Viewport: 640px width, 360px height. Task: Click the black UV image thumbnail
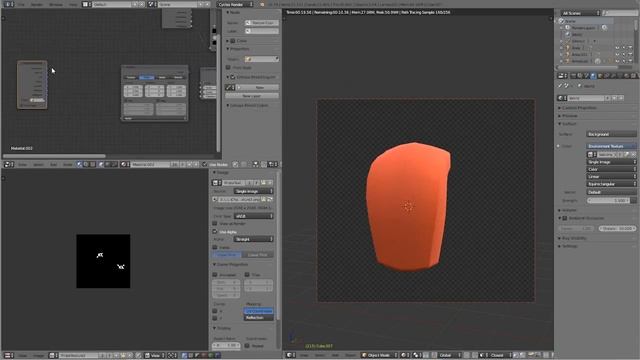103,261
